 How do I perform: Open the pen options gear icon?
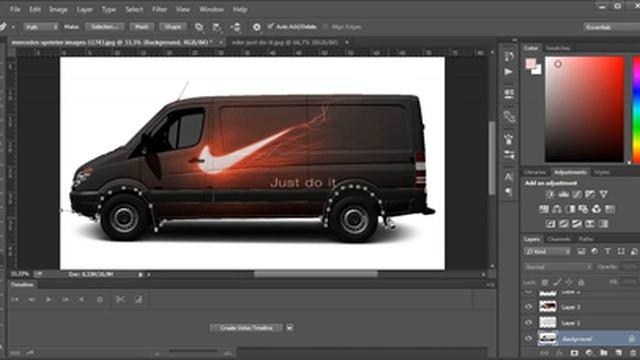[x=256, y=27]
